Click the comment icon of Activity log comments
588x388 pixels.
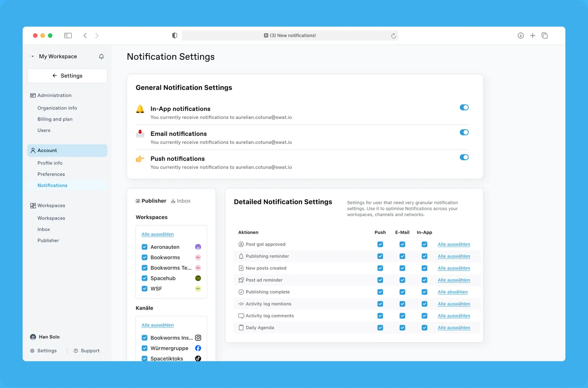pos(241,316)
